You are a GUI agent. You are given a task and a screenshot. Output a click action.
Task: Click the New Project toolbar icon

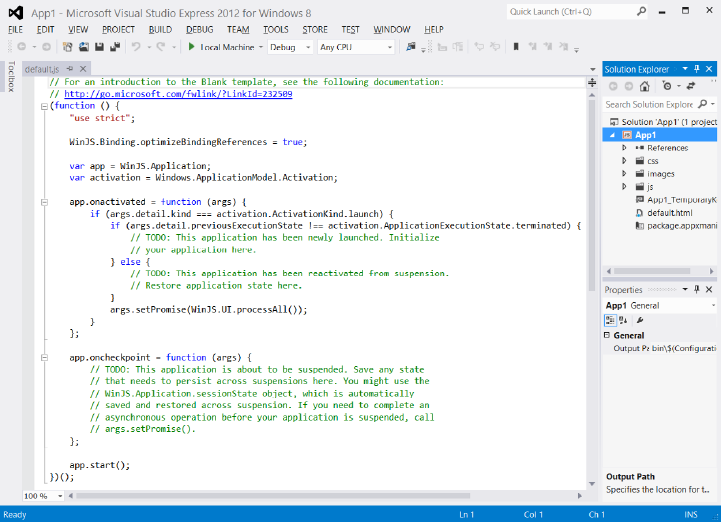pos(68,46)
